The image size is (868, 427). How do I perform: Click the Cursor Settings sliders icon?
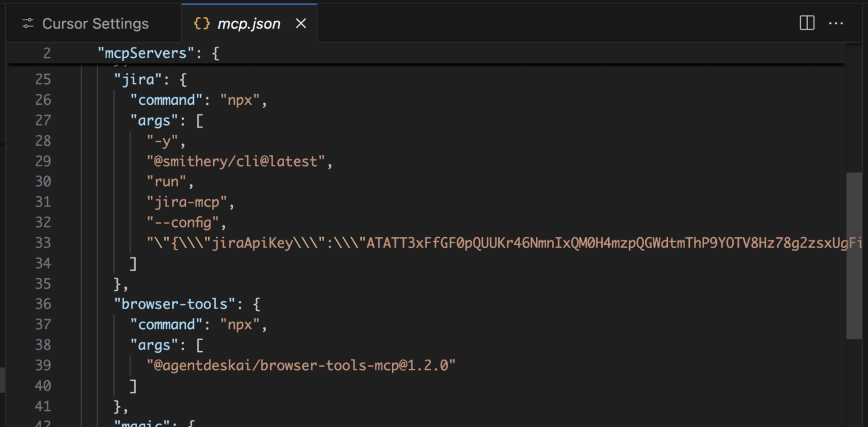(x=28, y=24)
